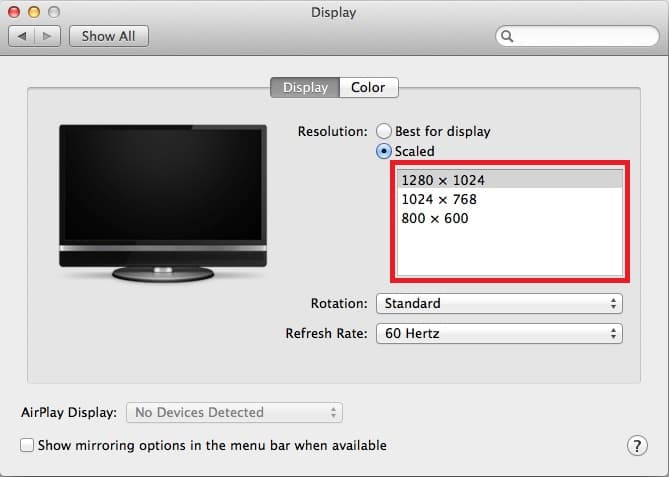Image resolution: width=669 pixels, height=477 pixels.
Task: Expand the Refresh Rate dropdown
Action: pyautogui.click(x=498, y=333)
